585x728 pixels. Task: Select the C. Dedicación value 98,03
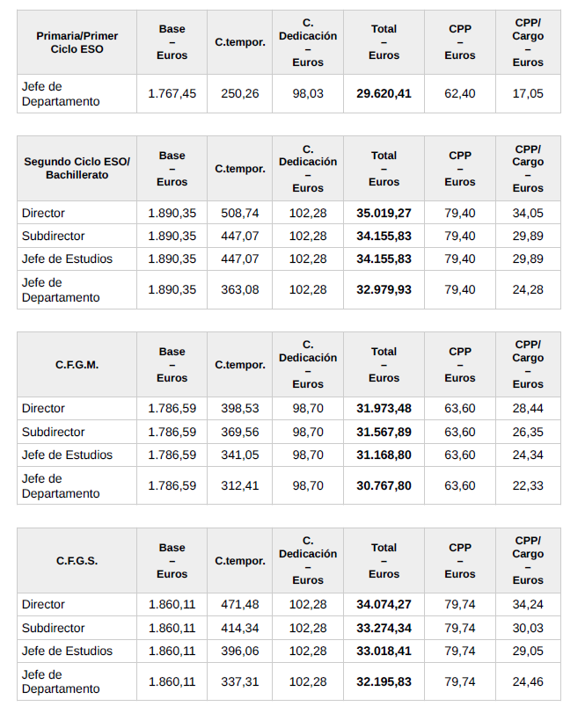tap(308, 93)
